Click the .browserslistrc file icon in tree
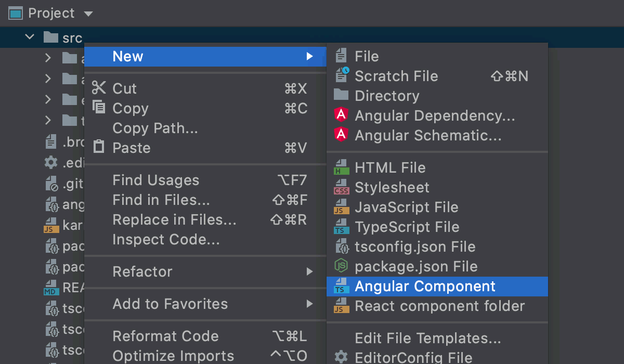 point(51,141)
